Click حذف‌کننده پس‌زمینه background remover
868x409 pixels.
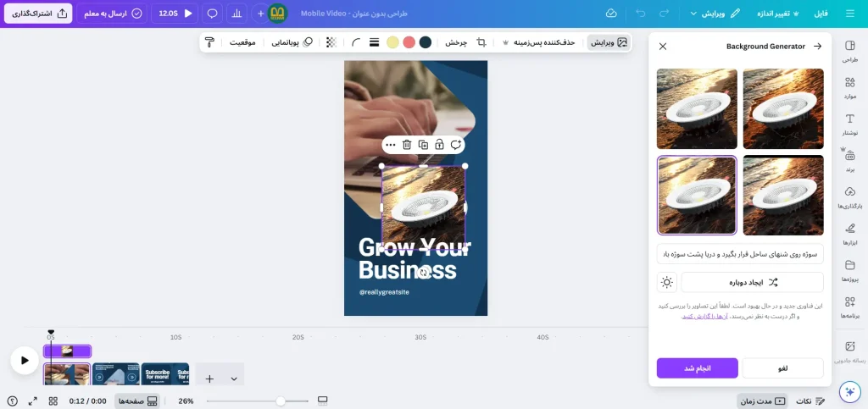tap(538, 42)
